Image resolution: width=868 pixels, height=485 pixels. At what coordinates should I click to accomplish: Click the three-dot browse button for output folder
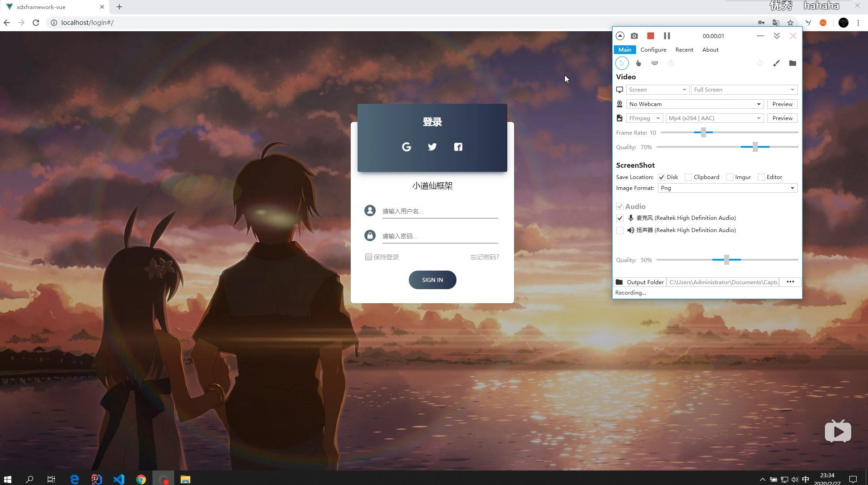coord(790,282)
